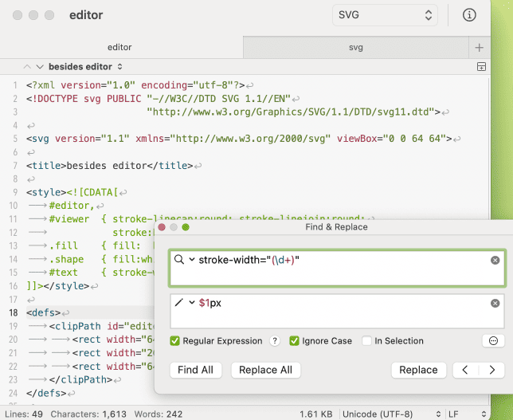Click the .fill selector on line 13
513x420 pixels.
64,245
